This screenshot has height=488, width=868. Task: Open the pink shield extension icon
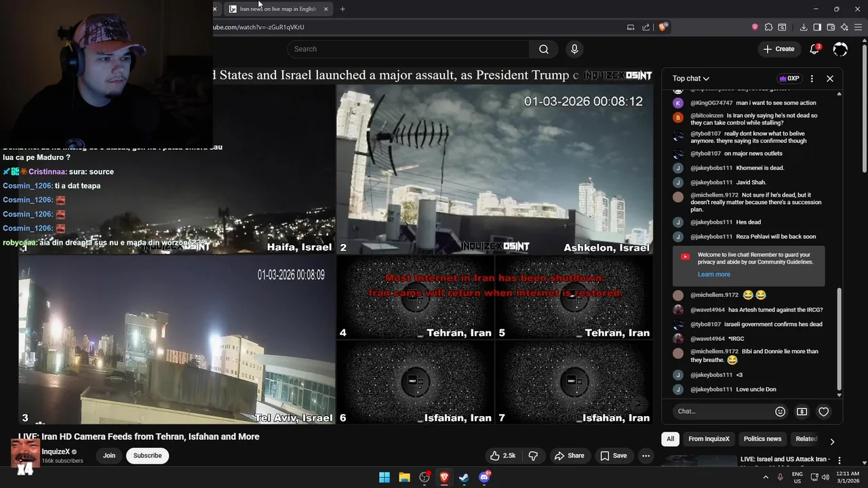[x=755, y=27]
